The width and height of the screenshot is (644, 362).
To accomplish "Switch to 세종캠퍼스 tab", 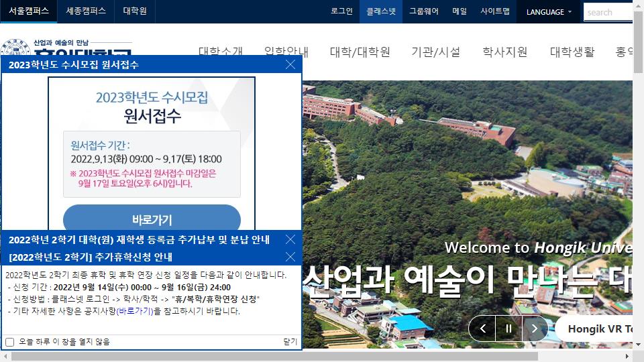I will [x=86, y=11].
